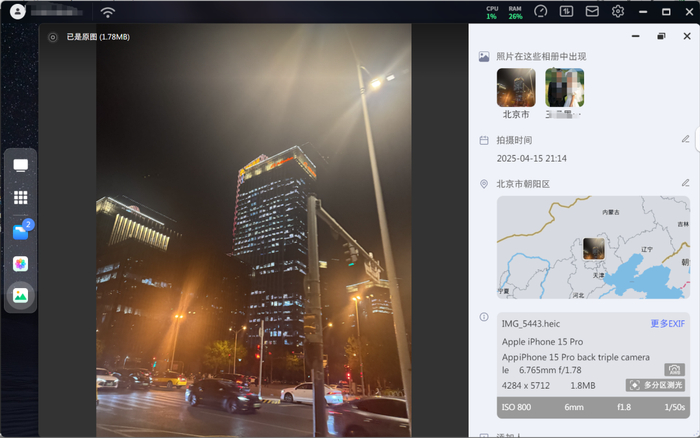Click the calendar icon beside 拍摄时间

click(484, 141)
